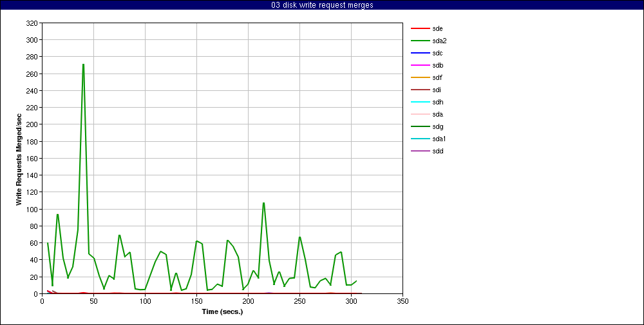
Task: Click the '350' x-axis tick label
Action: tap(403, 301)
